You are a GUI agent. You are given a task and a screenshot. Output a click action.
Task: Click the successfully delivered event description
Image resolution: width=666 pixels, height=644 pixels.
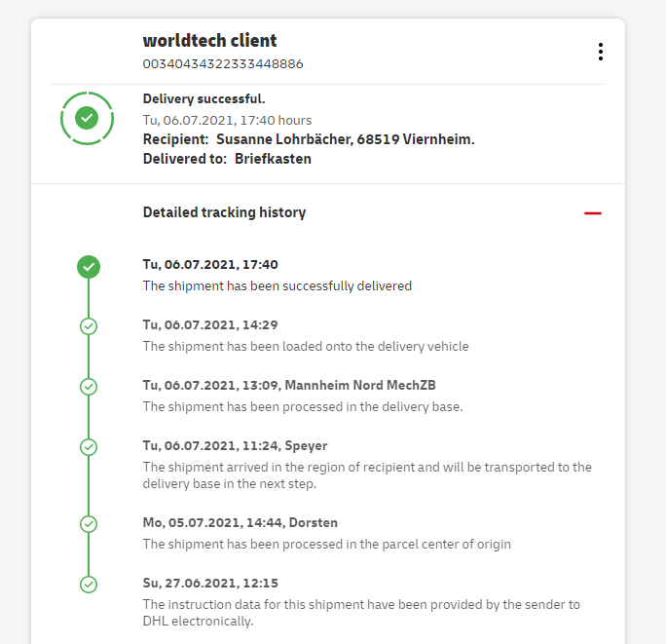277,286
